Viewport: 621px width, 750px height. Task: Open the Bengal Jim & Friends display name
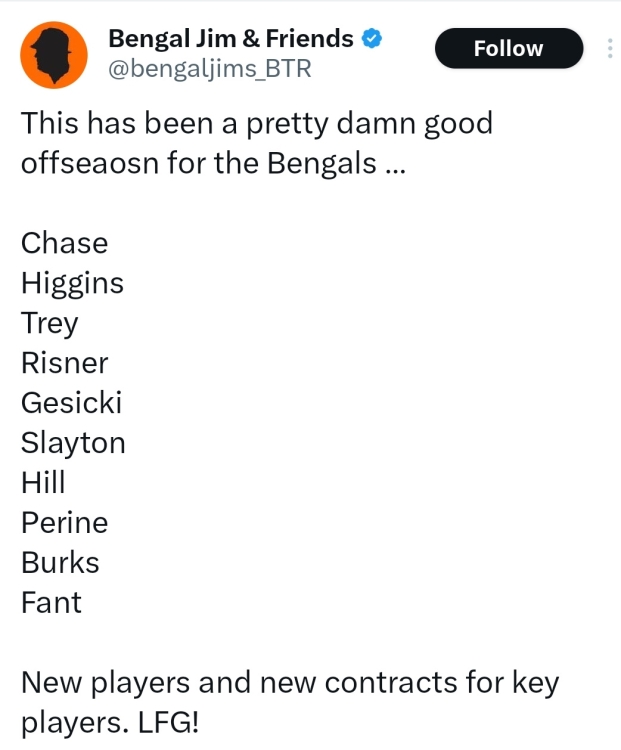click(x=231, y=39)
